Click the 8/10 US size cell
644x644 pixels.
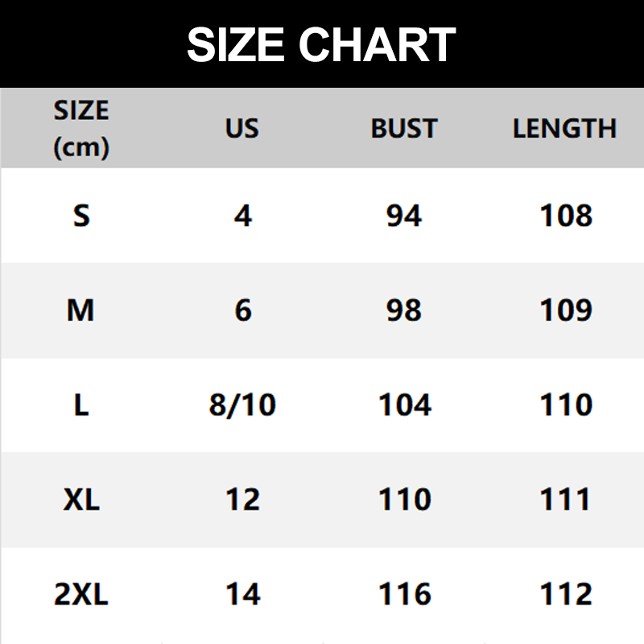click(x=242, y=405)
